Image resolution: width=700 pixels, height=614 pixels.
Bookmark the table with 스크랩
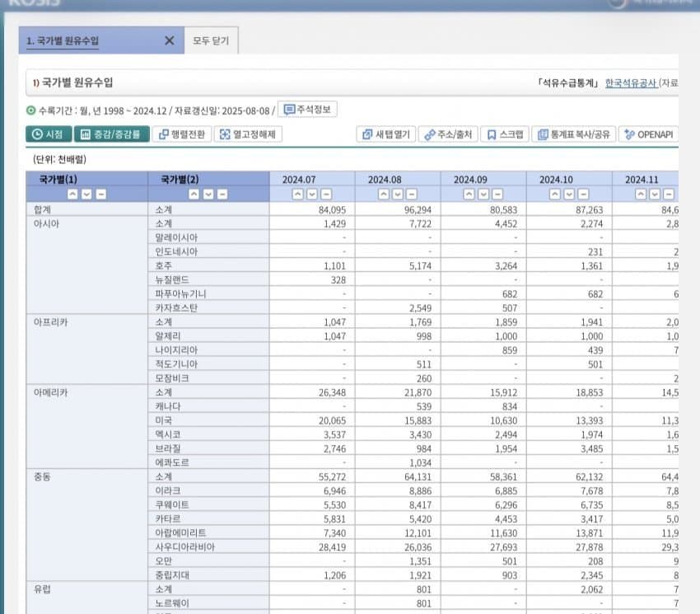504,134
